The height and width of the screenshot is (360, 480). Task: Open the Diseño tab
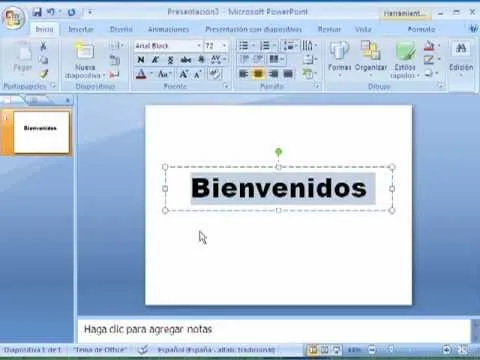tap(121, 29)
